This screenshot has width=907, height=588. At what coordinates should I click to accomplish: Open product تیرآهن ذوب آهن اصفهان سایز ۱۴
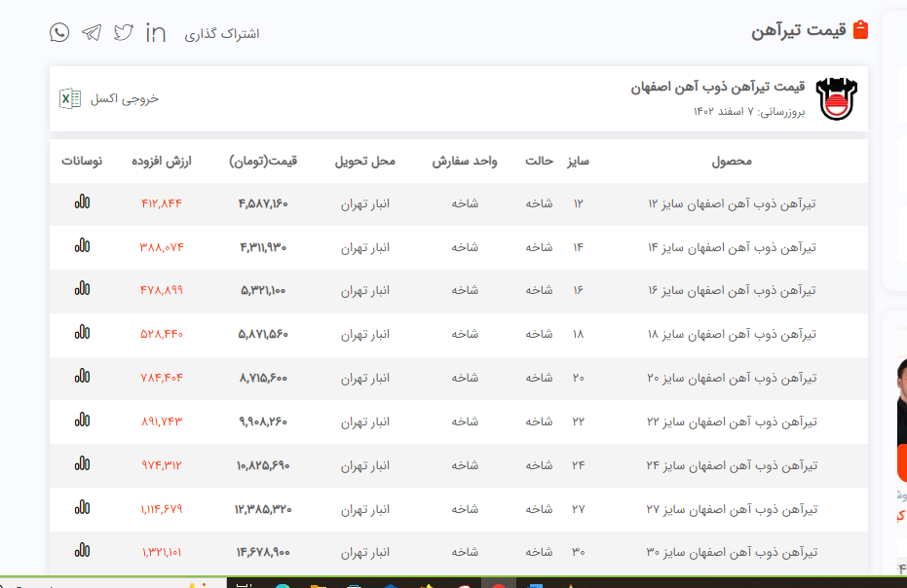pyautogui.click(x=731, y=247)
